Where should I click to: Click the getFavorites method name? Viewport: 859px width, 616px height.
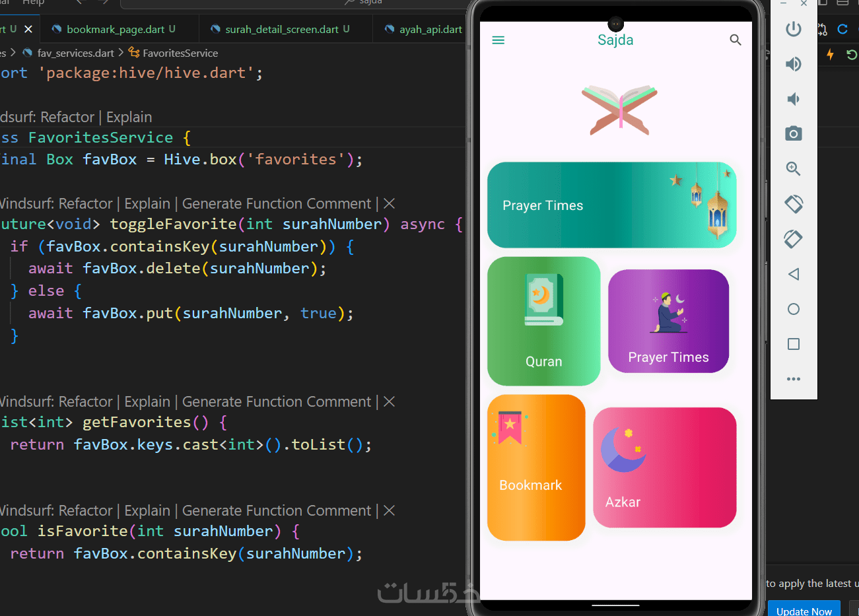click(x=137, y=422)
